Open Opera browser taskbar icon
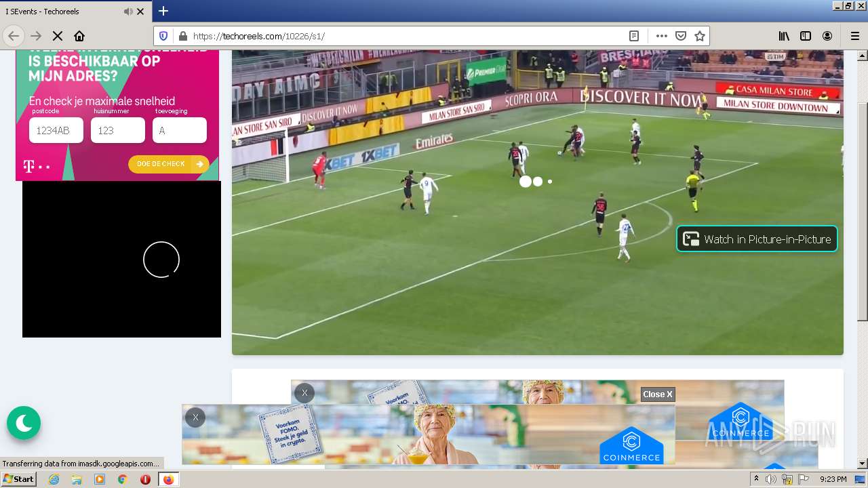 point(145,479)
